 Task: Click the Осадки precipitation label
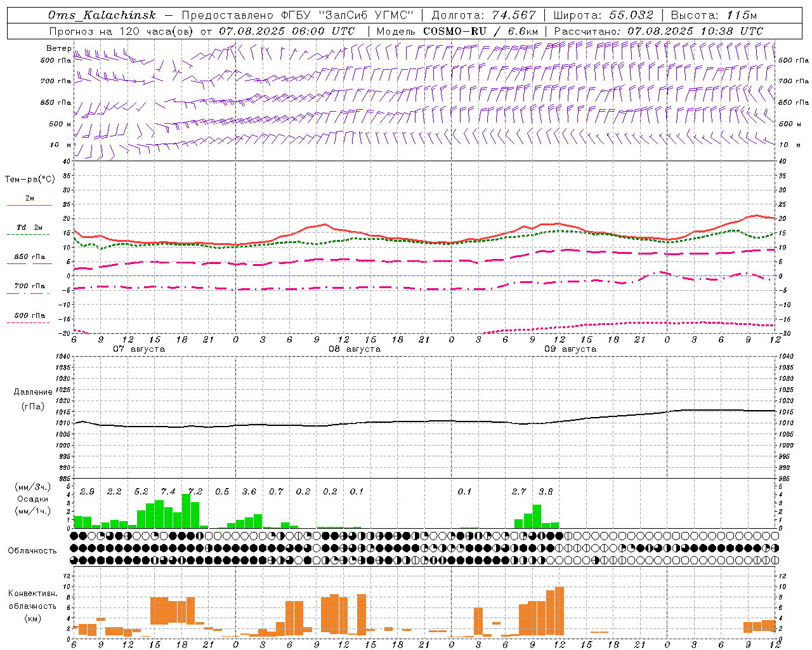[x=33, y=499]
